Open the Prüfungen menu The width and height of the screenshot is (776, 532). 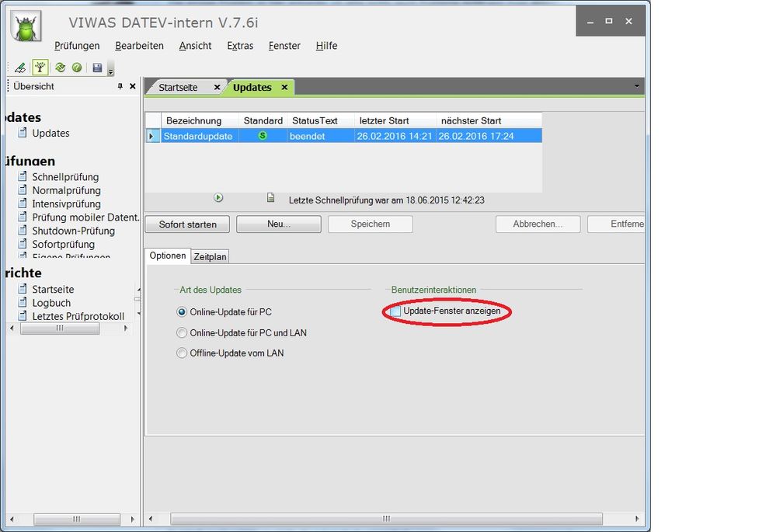click(x=77, y=46)
